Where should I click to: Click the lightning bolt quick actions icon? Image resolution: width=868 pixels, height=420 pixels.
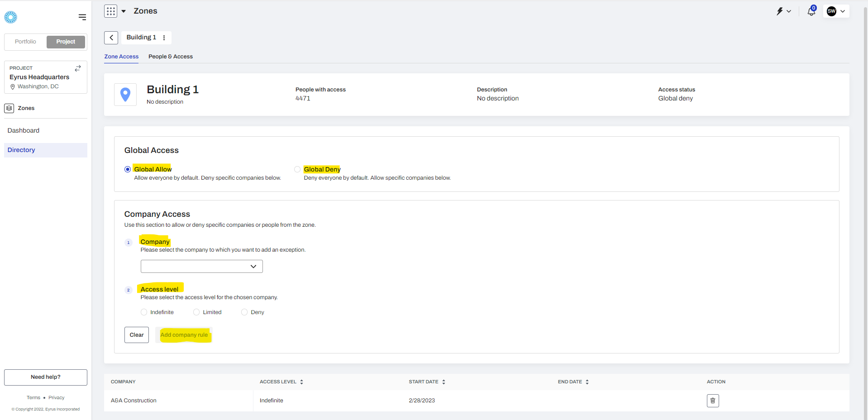(780, 11)
